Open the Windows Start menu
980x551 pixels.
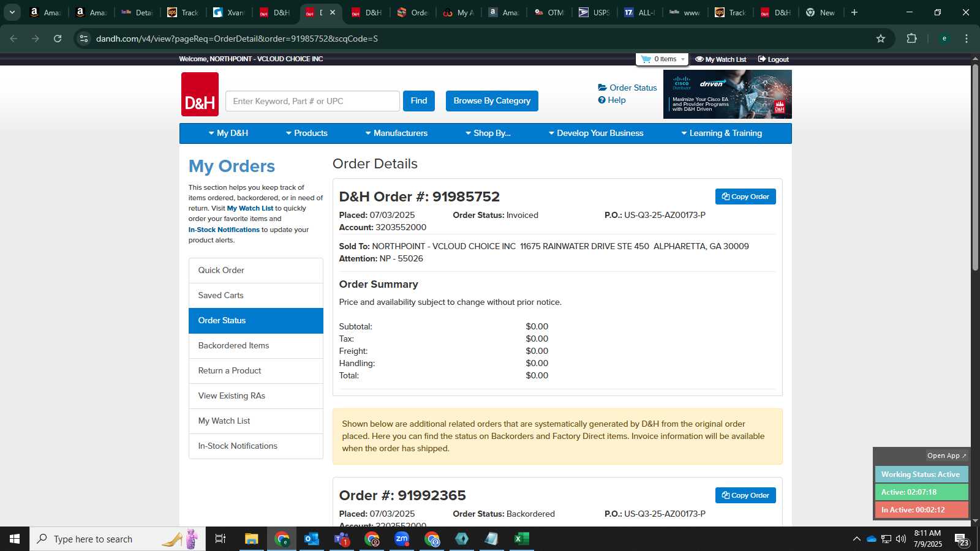(x=15, y=539)
